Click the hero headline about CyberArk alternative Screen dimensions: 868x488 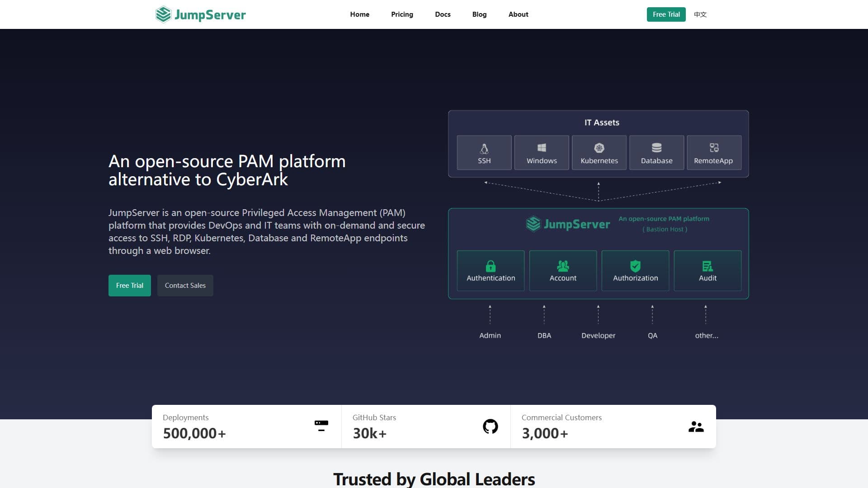point(227,170)
